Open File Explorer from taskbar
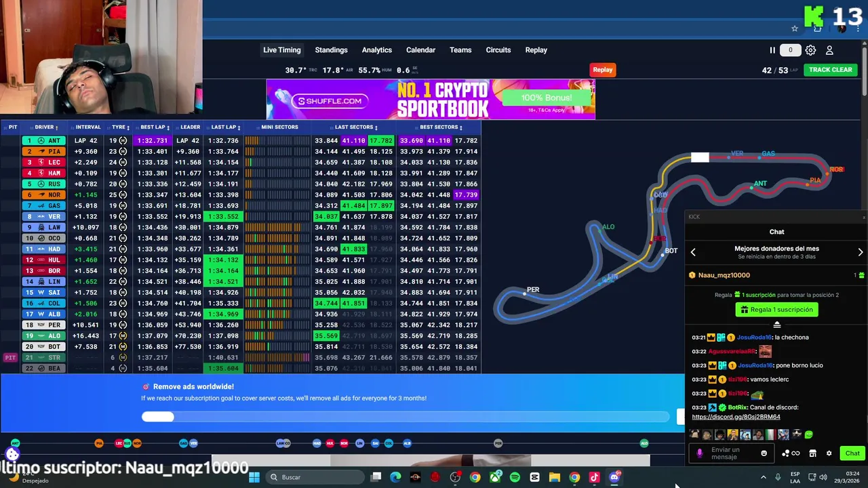The width and height of the screenshot is (868, 488). point(554,477)
